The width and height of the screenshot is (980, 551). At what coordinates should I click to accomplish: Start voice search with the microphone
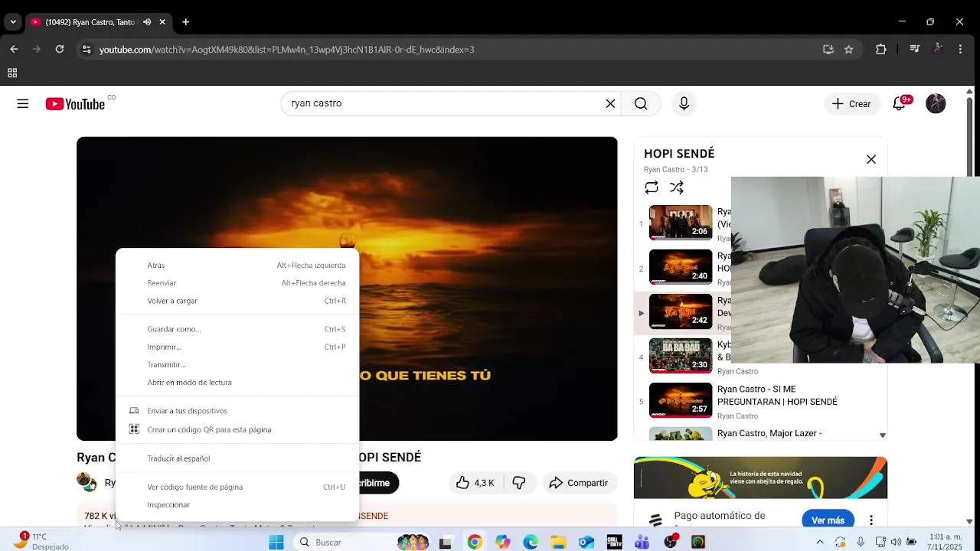(684, 104)
